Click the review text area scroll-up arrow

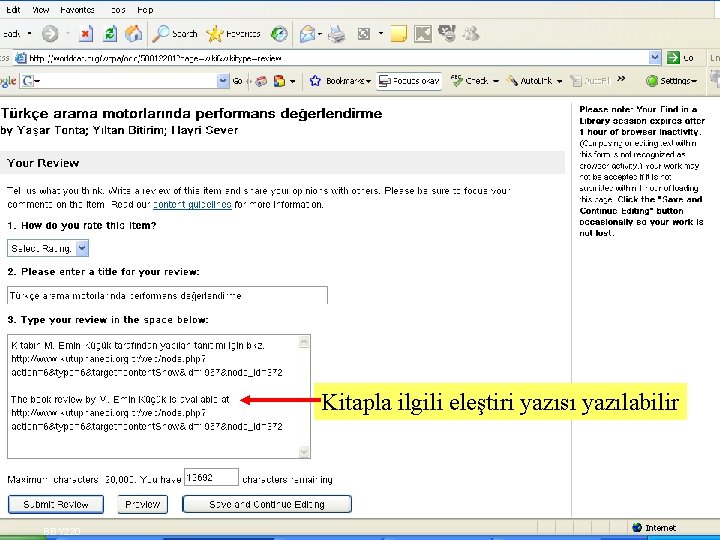[304, 342]
